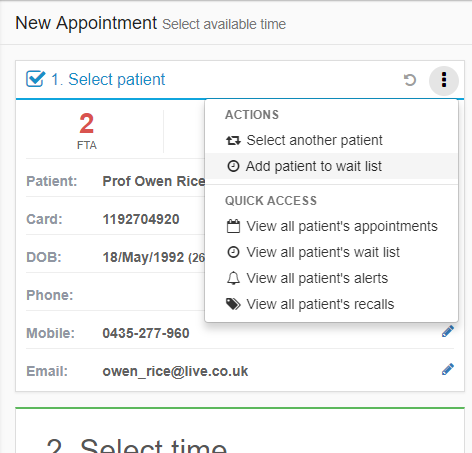Click the 1. Select patient heading
The image size is (472, 453).
pyautogui.click(x=108, y=80)
